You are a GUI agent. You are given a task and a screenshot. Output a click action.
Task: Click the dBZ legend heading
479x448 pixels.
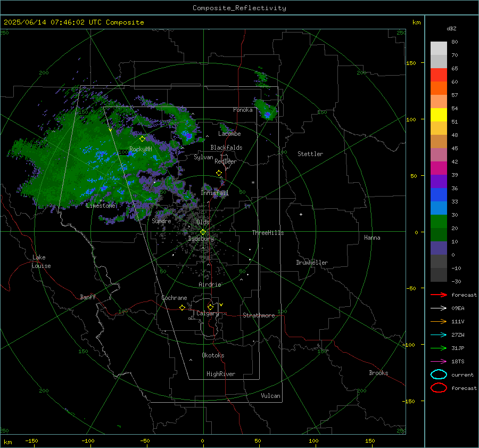coord(451,28)
